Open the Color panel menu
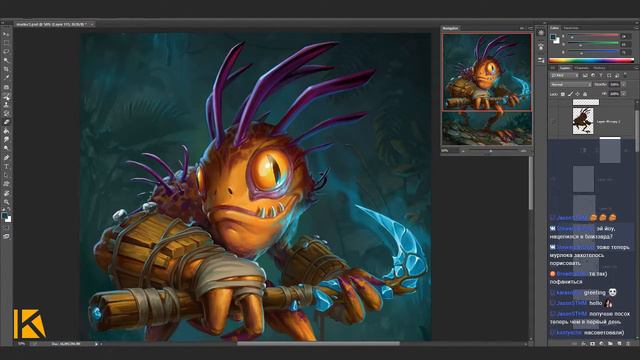This screenshot has width=640, height=360. tap(636, 28)
